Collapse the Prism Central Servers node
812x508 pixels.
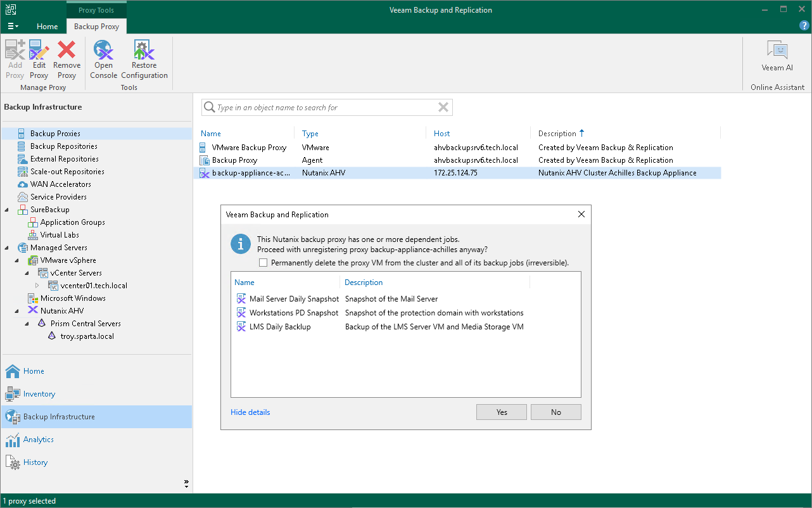pos(27,324)
